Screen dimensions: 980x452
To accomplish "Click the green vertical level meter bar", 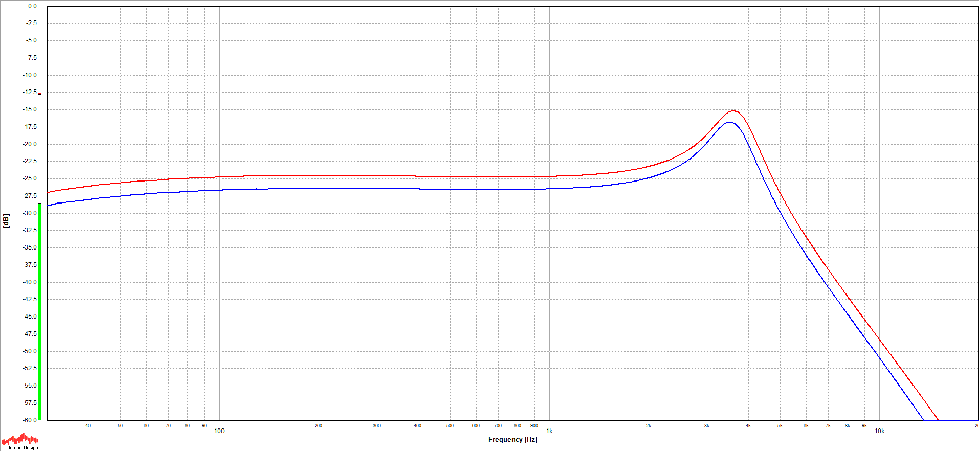I will click(x=39, y=311).
